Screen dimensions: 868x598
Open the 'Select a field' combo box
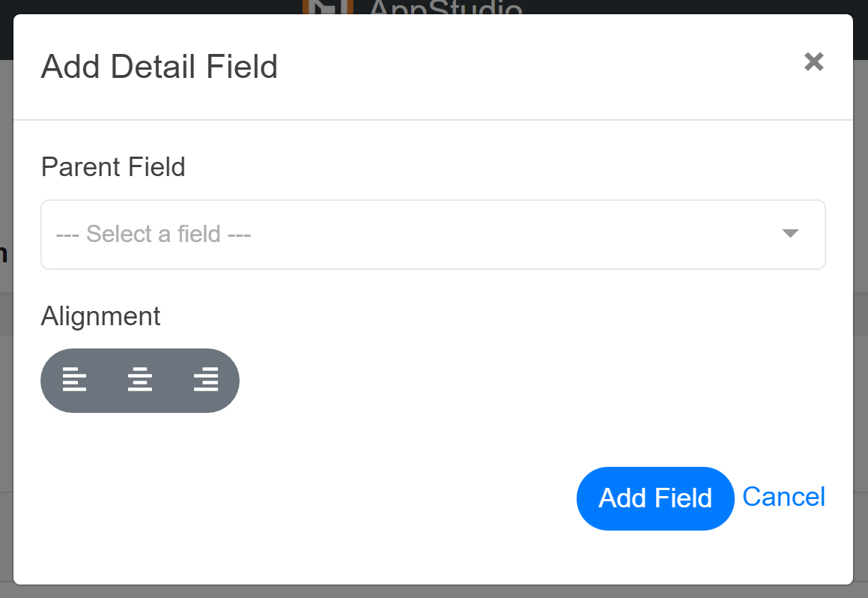point(433,235)
